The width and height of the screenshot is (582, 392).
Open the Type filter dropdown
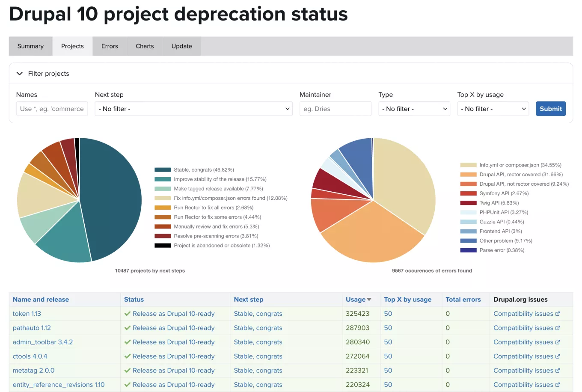(414, 109)
